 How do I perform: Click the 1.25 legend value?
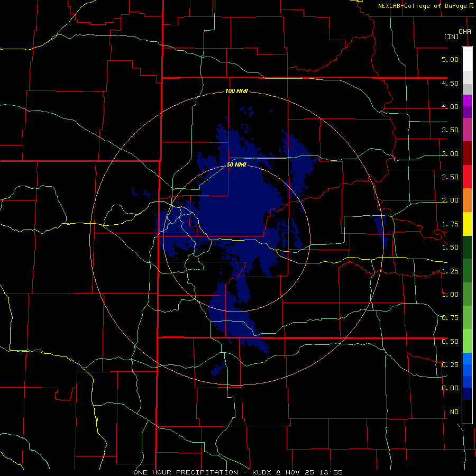450,271
